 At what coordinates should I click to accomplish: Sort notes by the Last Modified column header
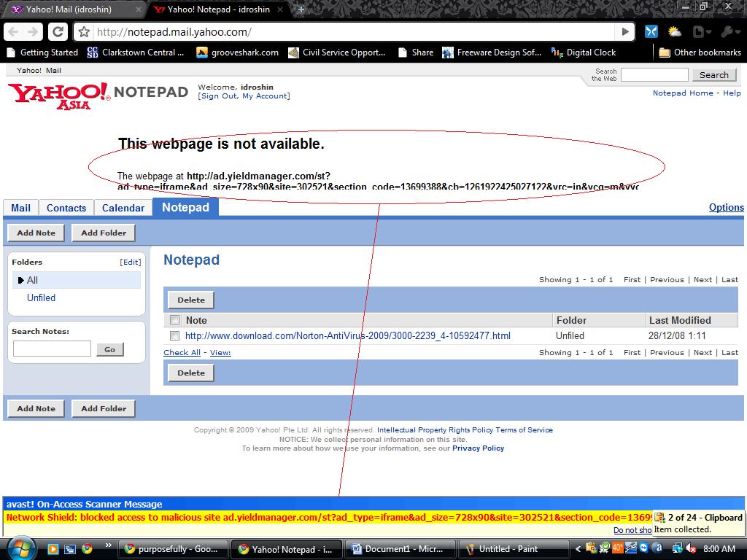pyautogui.click(x=680, y=321)
